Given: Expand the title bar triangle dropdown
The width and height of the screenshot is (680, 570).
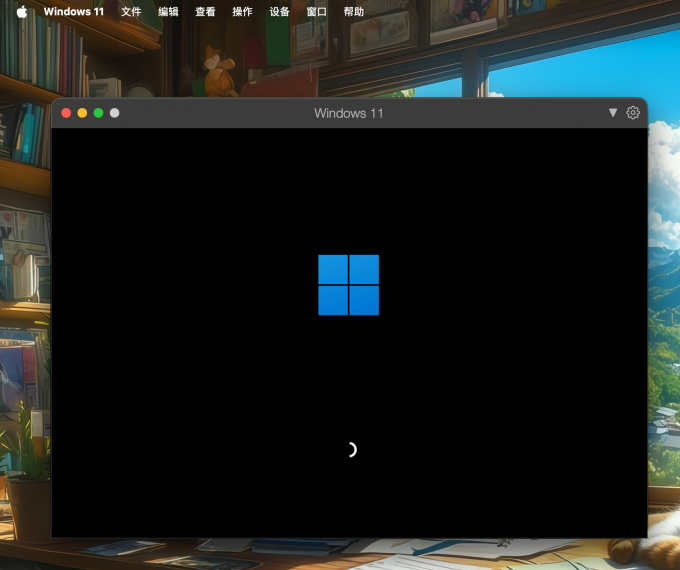Looking at the screenshot, I should (x=612, y=113).
